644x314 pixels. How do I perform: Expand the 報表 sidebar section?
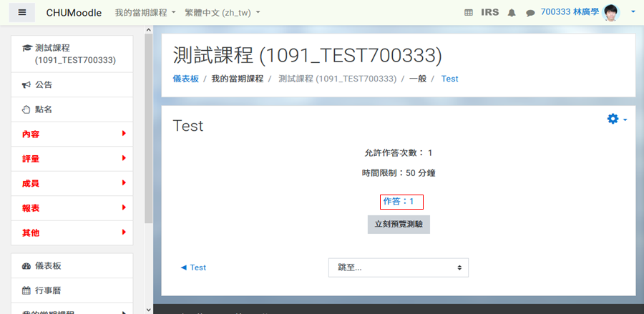(72, 208)
